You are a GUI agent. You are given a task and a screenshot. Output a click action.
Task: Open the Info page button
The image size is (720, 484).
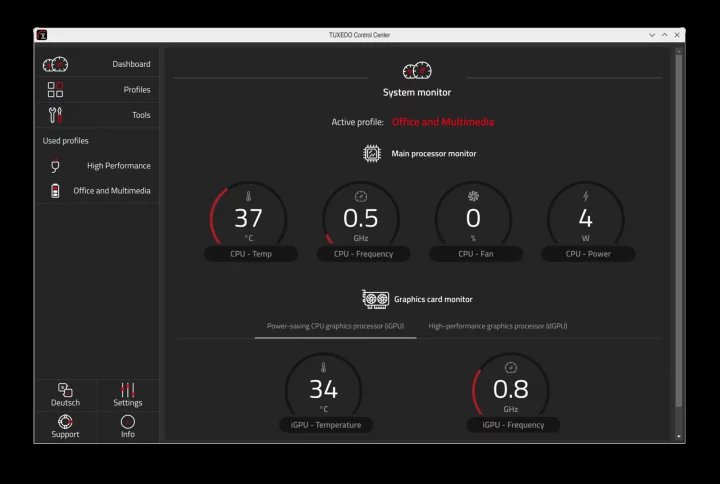point(128,427)
